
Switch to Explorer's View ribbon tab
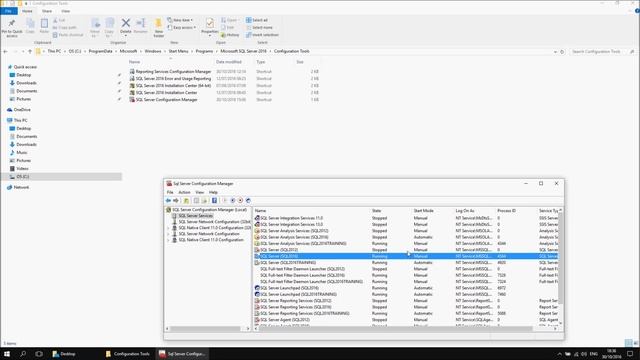tap(65, 11)
